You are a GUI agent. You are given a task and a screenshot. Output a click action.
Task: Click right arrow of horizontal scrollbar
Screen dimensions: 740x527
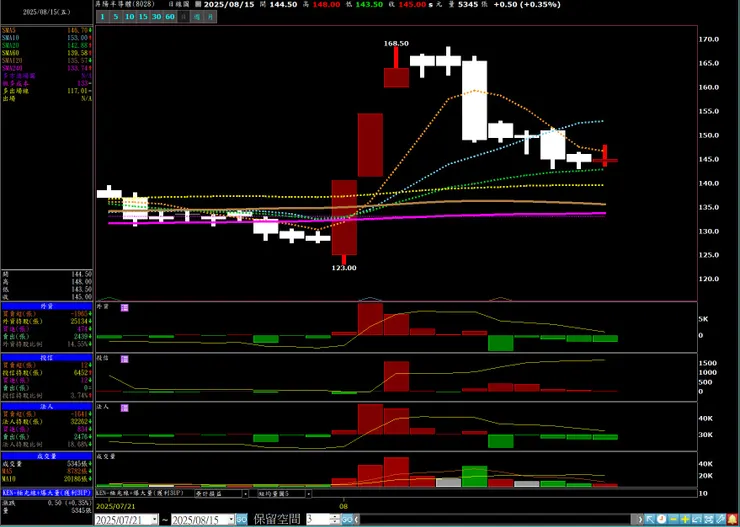point(640,519)
